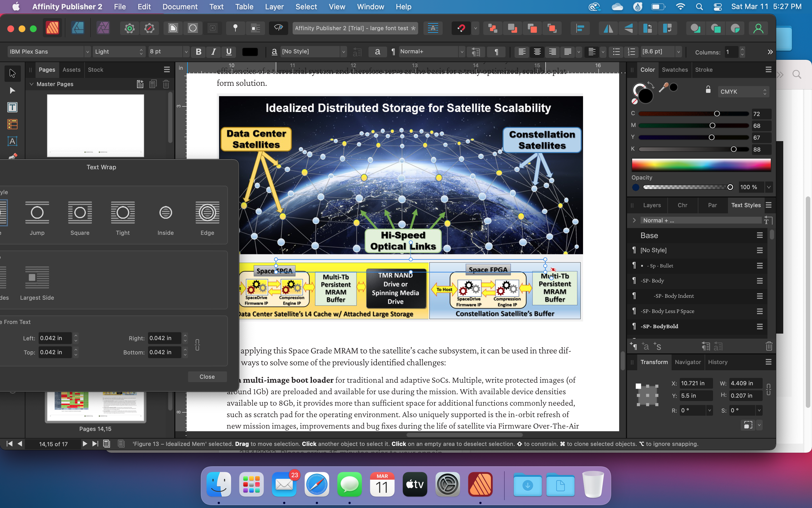
Task: Open the opacity percentage dropdown
Action: pos(768,187)
